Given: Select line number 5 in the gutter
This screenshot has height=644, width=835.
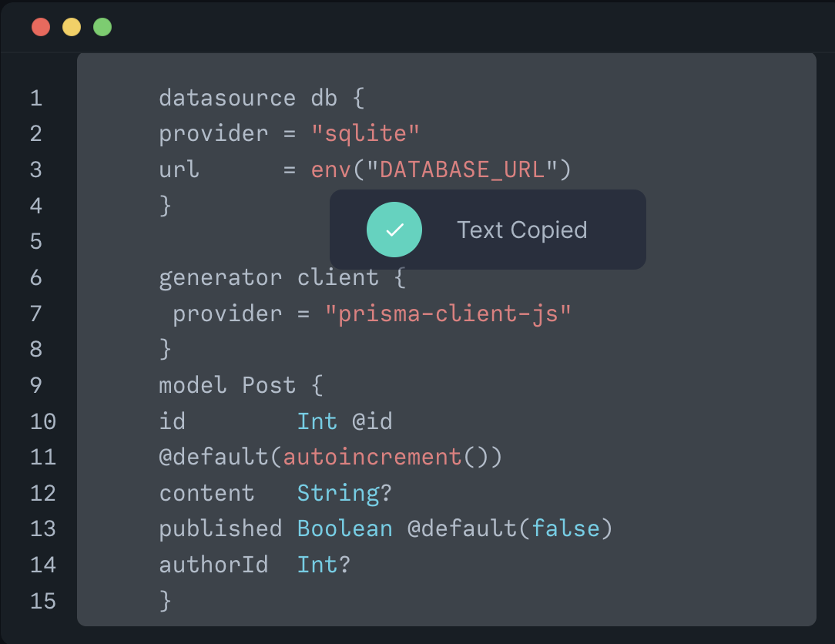Looking at the screenshot, I should pyautogui.click(x=36, y=242).
